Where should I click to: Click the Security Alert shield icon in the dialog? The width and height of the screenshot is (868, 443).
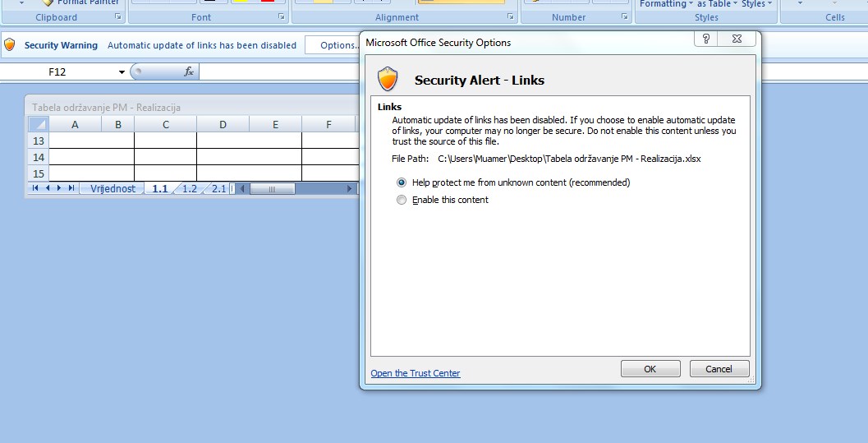coord(388,79)
